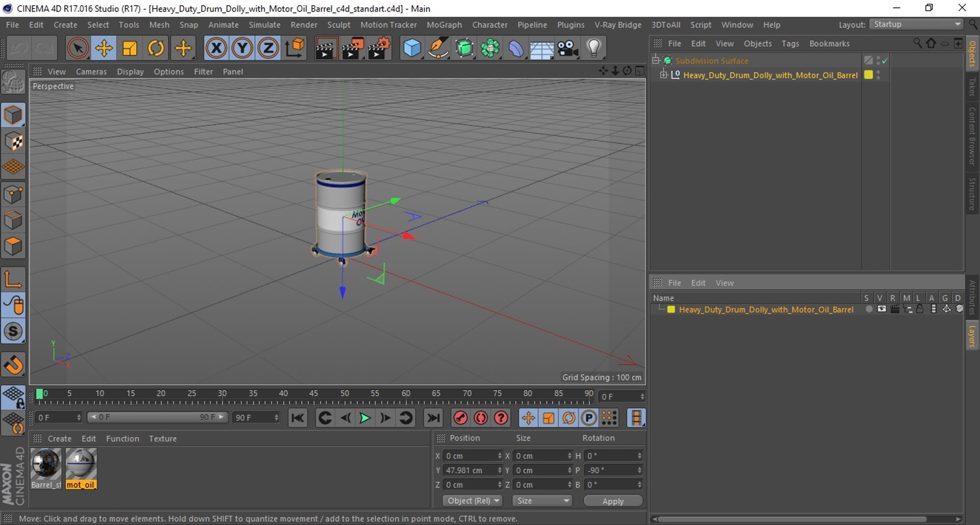
Task: Click the Redo arrow icon
Action: (x=44, y=49)
